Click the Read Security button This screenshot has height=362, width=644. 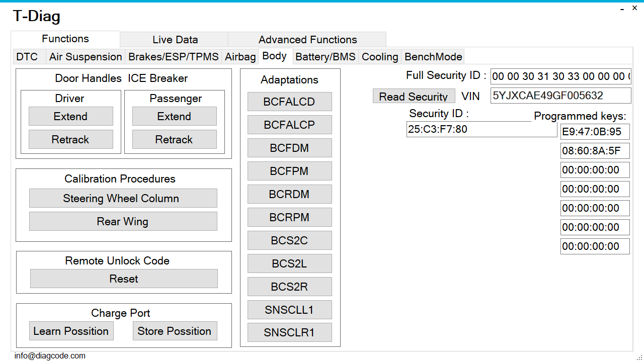(414, 96)
